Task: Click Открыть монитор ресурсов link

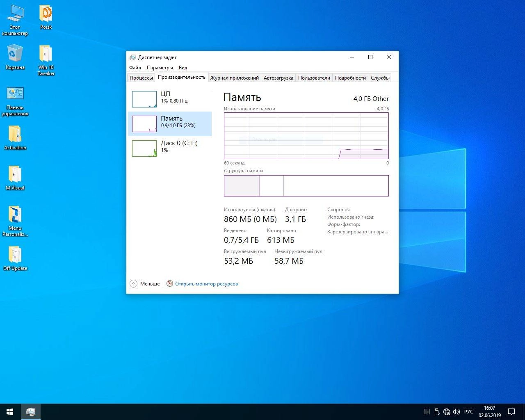Action: click(206, 284)
